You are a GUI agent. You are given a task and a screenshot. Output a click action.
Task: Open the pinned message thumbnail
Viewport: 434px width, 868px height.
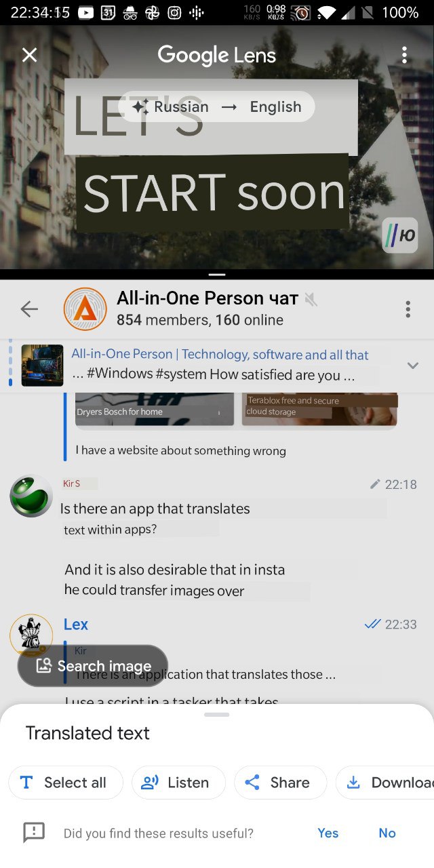click(42, 365)
